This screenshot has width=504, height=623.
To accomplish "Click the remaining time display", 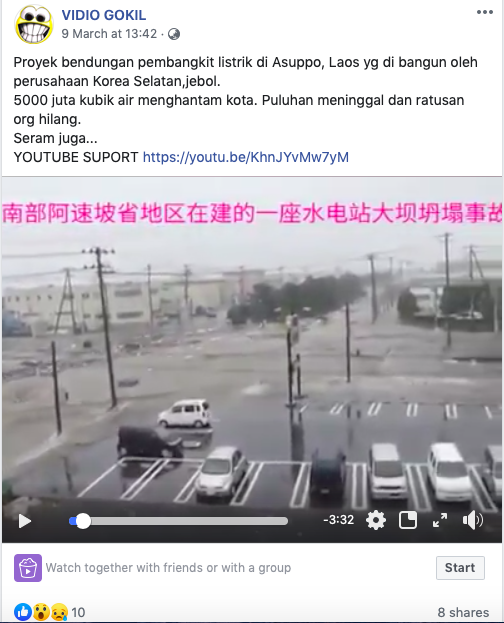I will click(339, 520).
